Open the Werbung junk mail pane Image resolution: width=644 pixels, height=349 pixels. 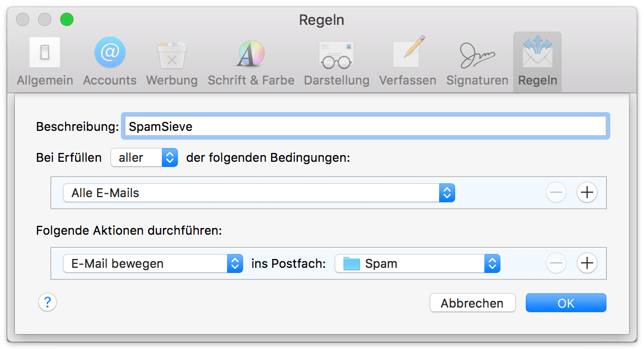click(x=172, y=62)
